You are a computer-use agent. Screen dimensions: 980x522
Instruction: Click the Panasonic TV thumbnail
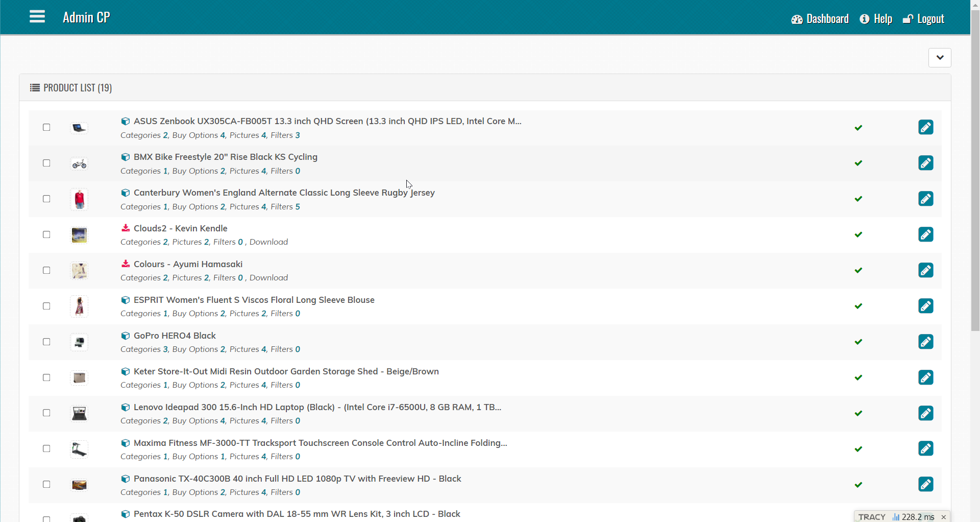click(x=79, y=485)
